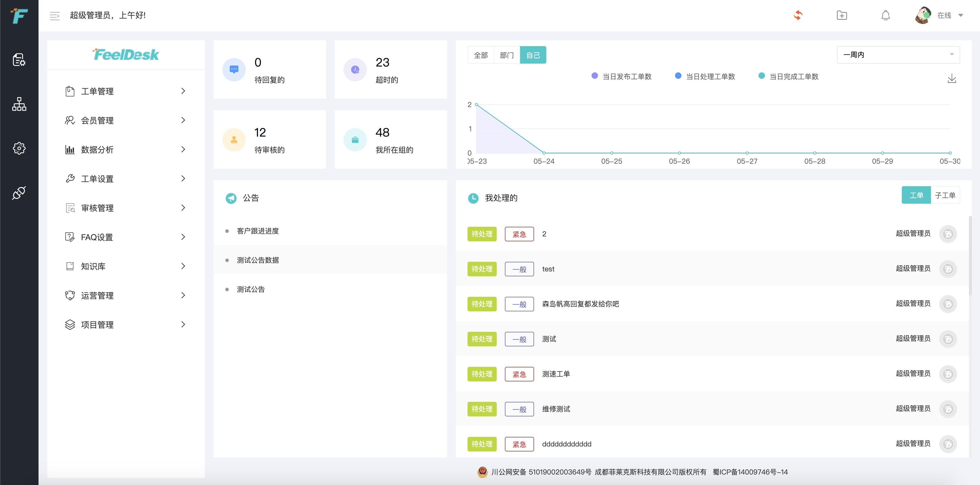Viewport: 980px width, 485px height.
Task: Click the sidebar collapse icon next to the greeting
Action: [x=54, y=15]
